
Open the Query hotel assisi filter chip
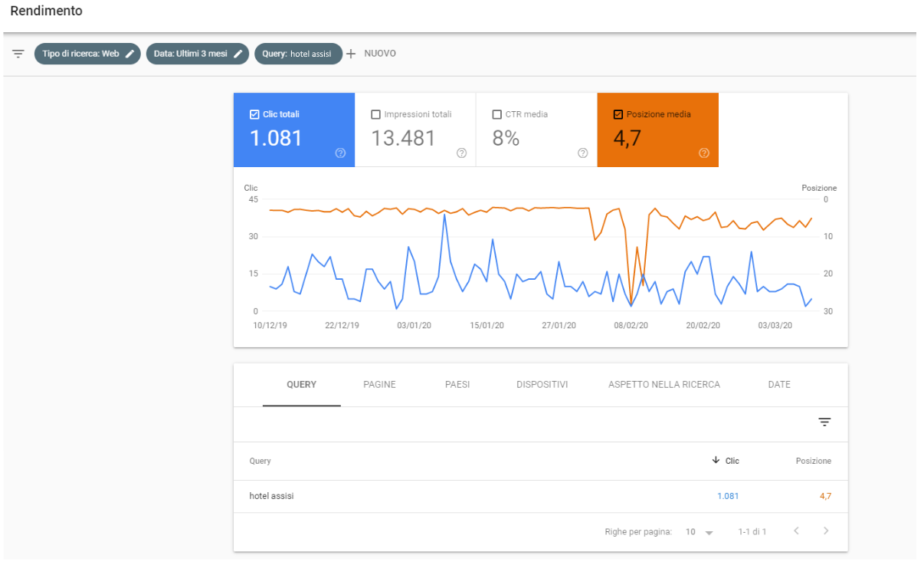(x=298, y=54)
